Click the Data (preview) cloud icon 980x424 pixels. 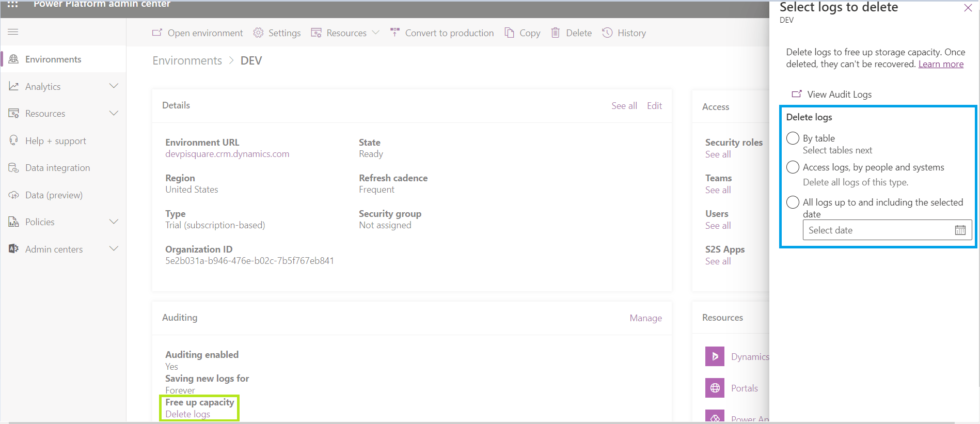tap(14, 195)
